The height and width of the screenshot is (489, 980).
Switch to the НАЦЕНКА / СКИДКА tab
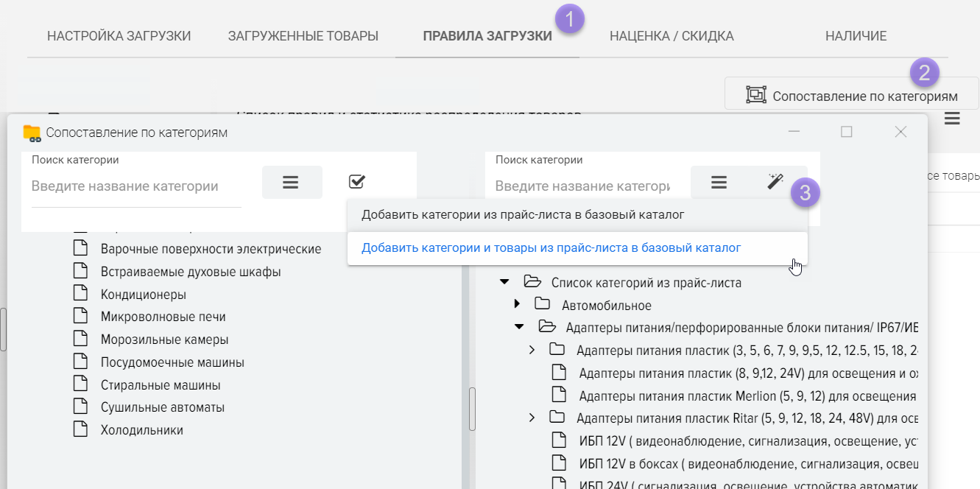click(x=671, y=36)
